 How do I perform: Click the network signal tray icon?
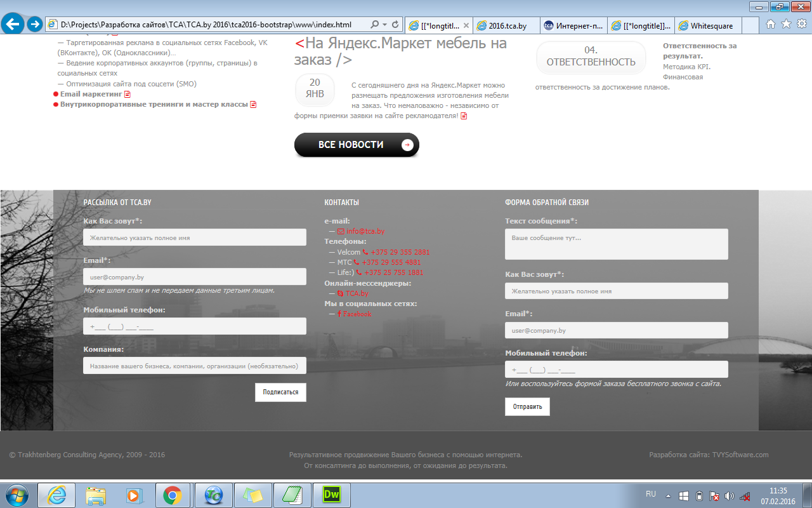745,496
